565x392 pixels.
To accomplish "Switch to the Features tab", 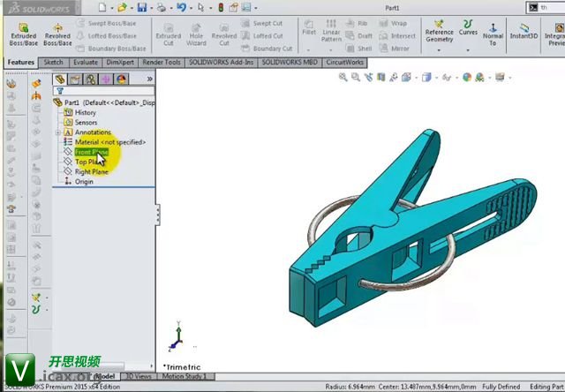I will coord(20,63).
